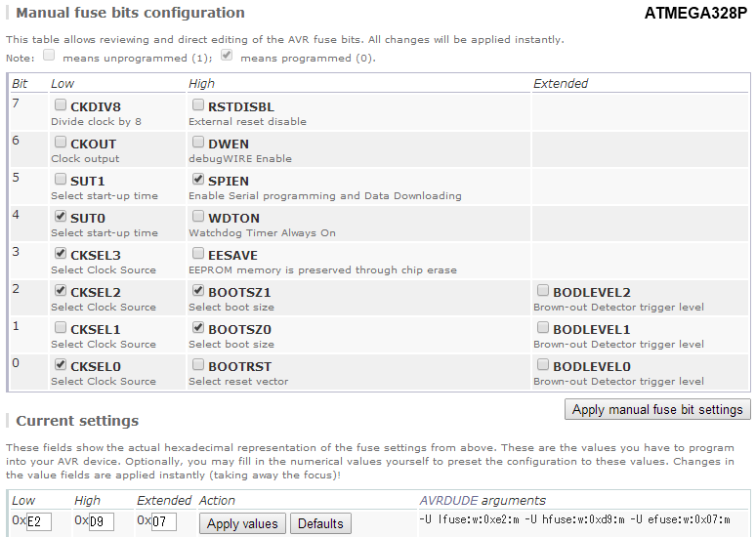Enable the BOOTRST reset vector checkbox
756x537 pixels.
[198, 365]
